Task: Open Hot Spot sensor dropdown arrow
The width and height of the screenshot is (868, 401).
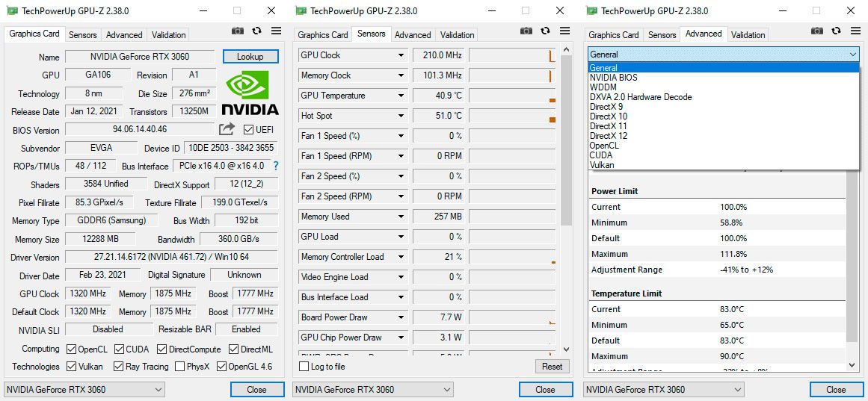Action: point(401,116)
